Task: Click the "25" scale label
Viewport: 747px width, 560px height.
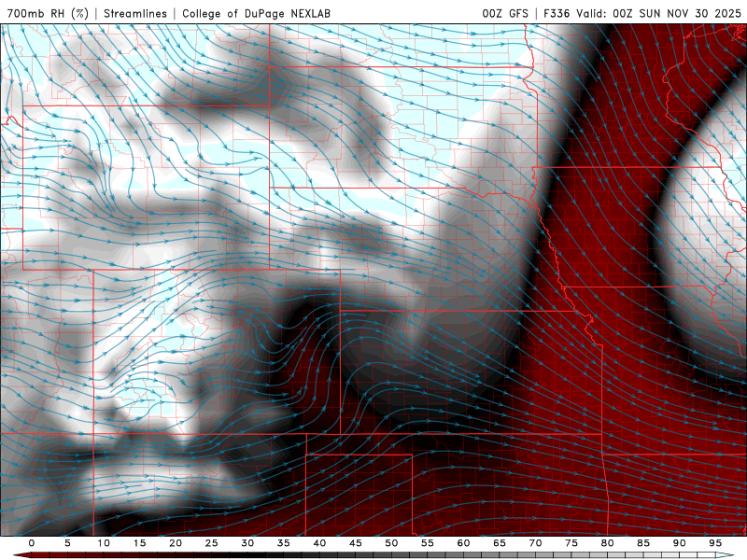Action: [x=212, y=543]
